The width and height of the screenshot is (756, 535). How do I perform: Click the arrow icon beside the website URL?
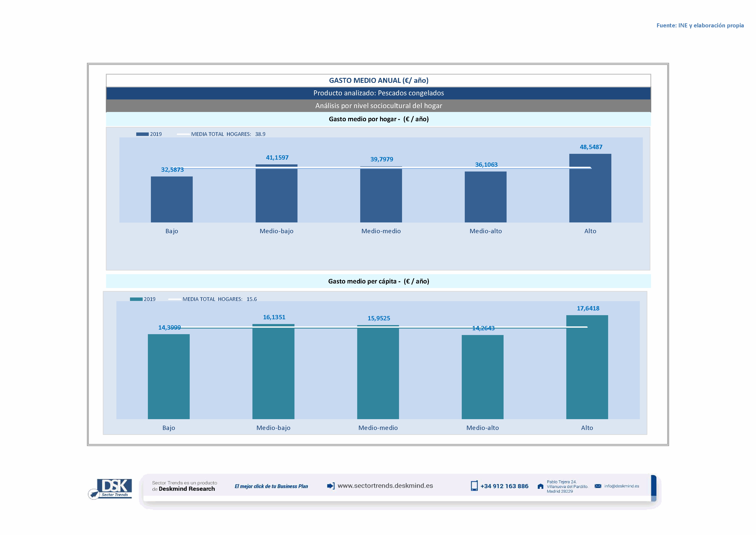(331, 486)
